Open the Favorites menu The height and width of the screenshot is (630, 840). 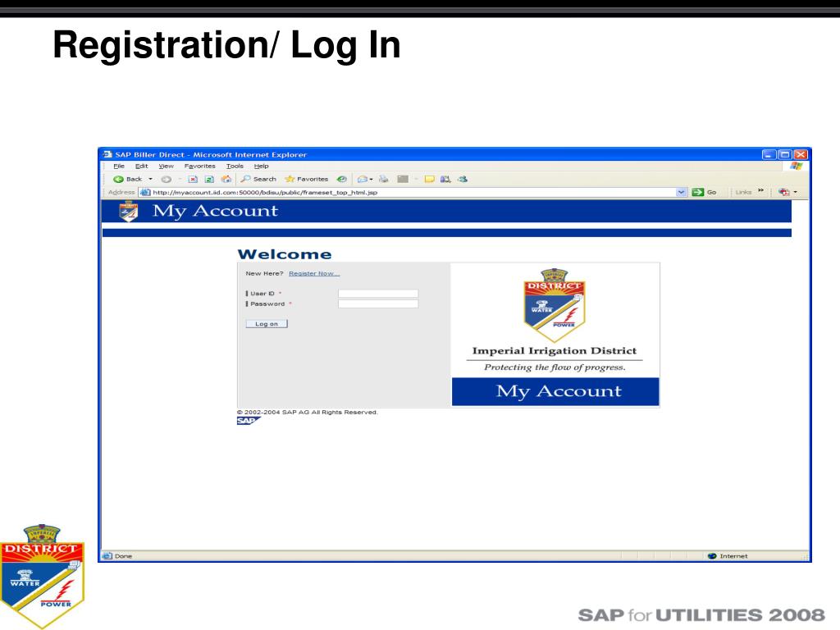point(200,166)
